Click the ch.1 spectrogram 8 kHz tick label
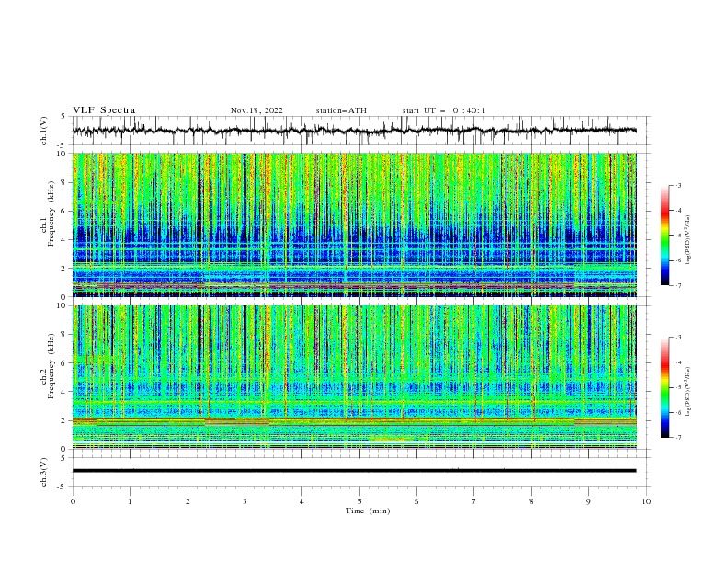This screenshot has height=563, width=728. (64, 182)
